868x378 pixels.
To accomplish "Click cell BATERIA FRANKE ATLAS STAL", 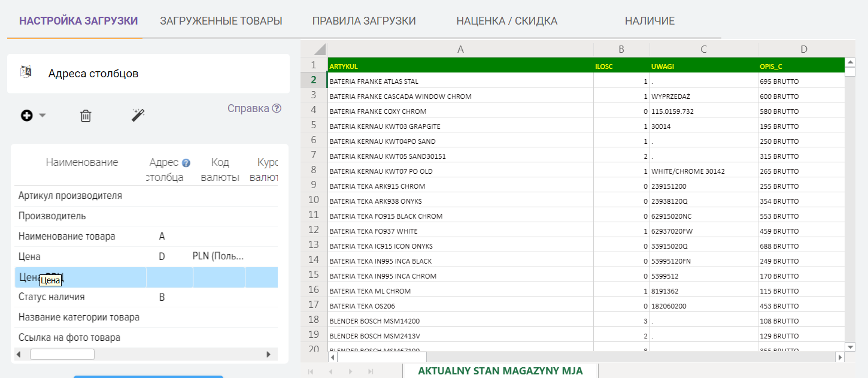I will [460, 81].
